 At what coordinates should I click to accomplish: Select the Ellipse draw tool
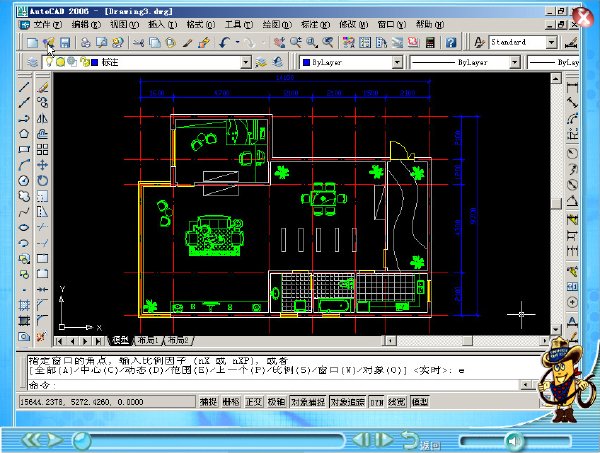click(24, 227)
